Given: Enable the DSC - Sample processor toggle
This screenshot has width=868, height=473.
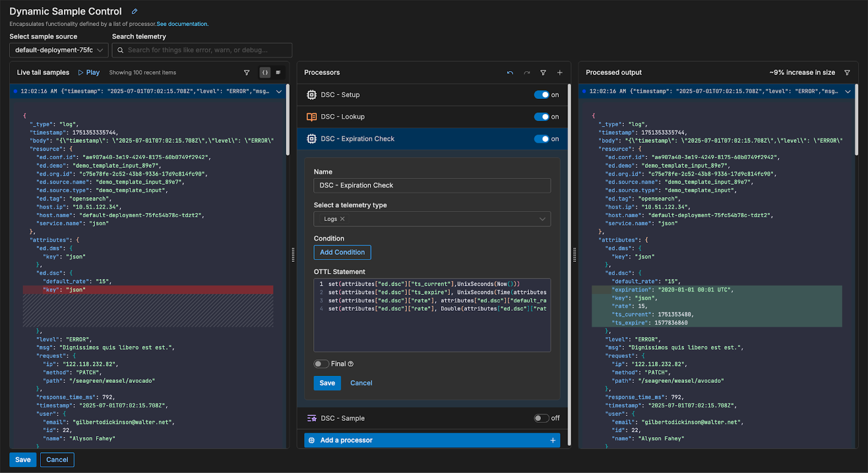Looking at the screenshot, I should point(541,418).
